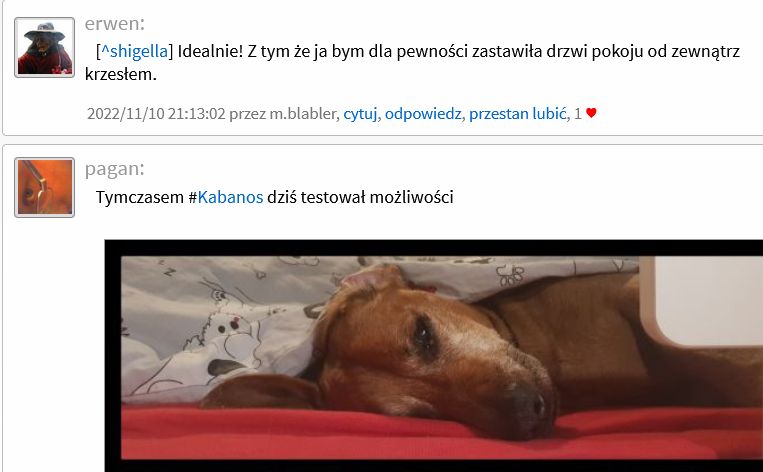Viewport: 763px width, 472px height.
Task: Unlike the post via przestan lubić
Action: pyautogui.click(x=518, y=113)
